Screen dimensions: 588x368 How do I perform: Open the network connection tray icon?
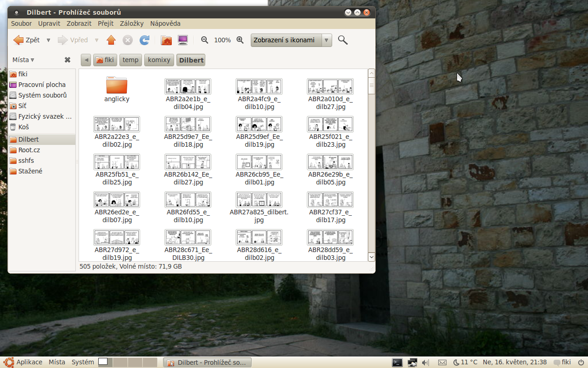pos(412,362)
